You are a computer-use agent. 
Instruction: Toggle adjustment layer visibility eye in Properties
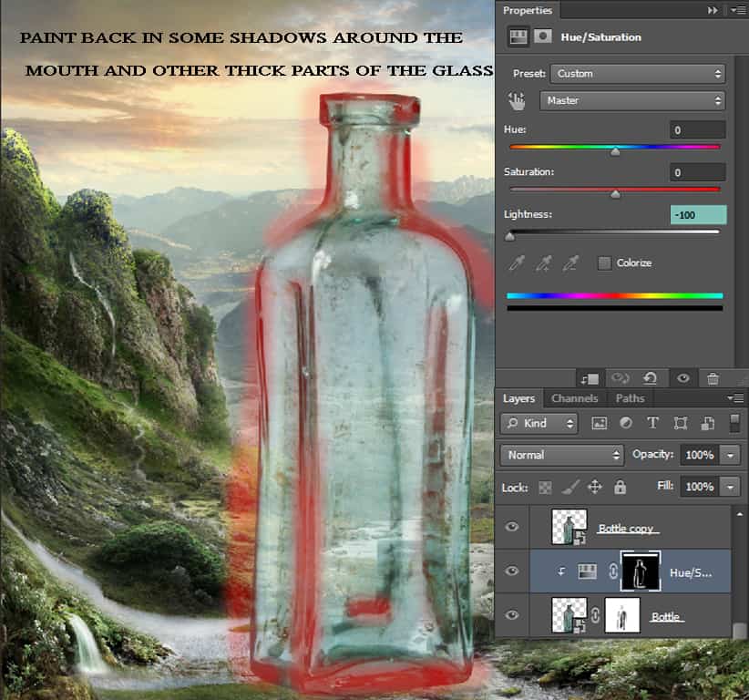pyautogui.click(x=683, y=378)
